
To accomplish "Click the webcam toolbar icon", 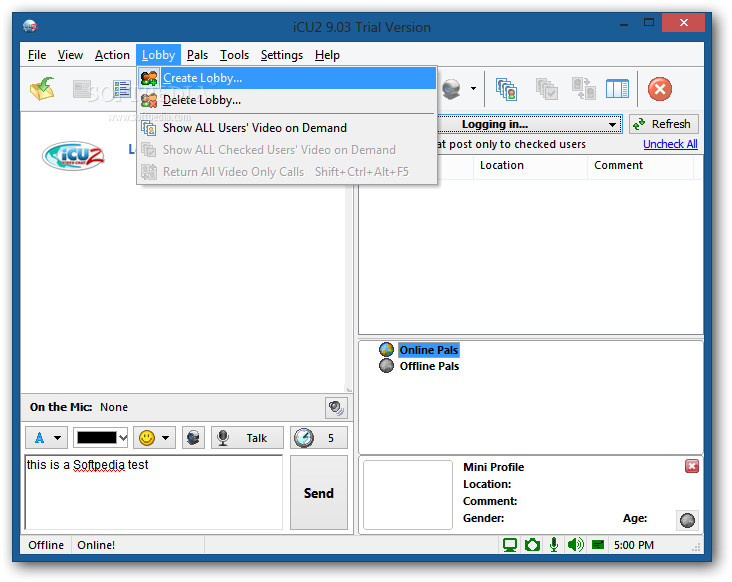I will 451,89.
